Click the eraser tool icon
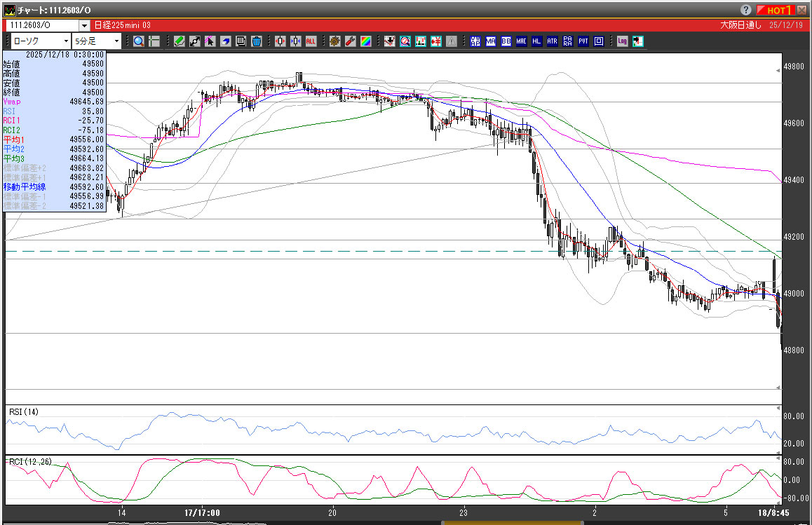 point(226,41)
